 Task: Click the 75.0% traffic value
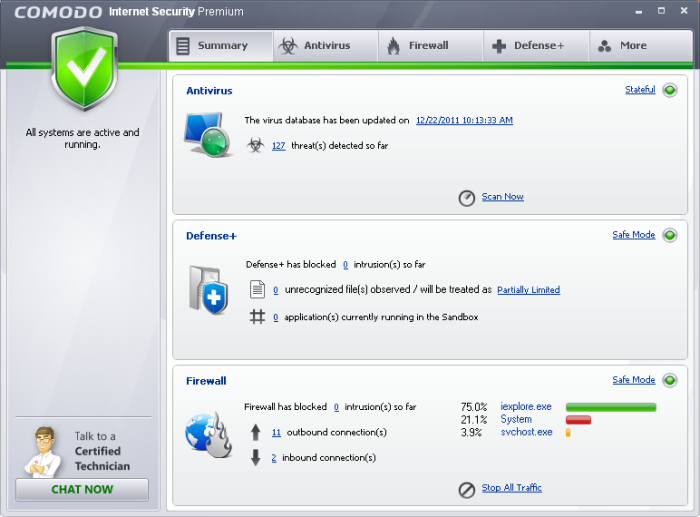(474, 407)
